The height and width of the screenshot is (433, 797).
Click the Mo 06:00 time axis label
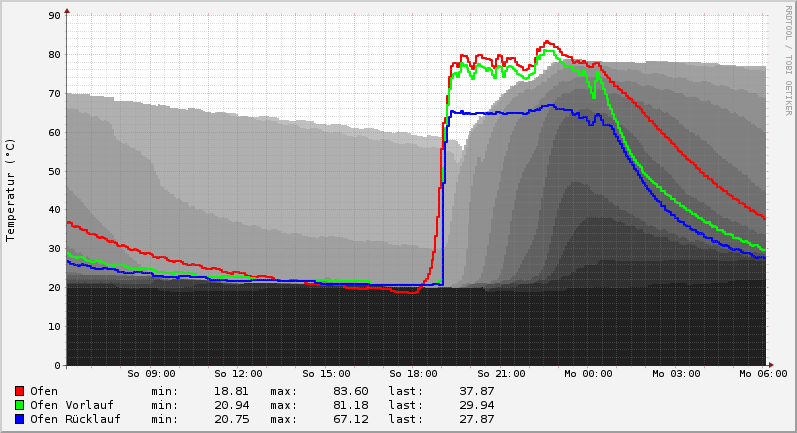click(x=762, y=374)
